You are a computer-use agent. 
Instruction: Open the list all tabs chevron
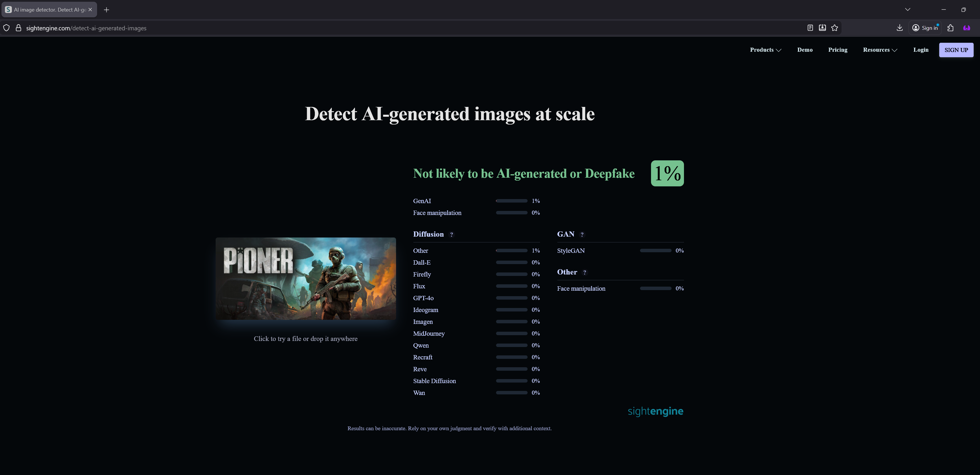tap(907, 10)
